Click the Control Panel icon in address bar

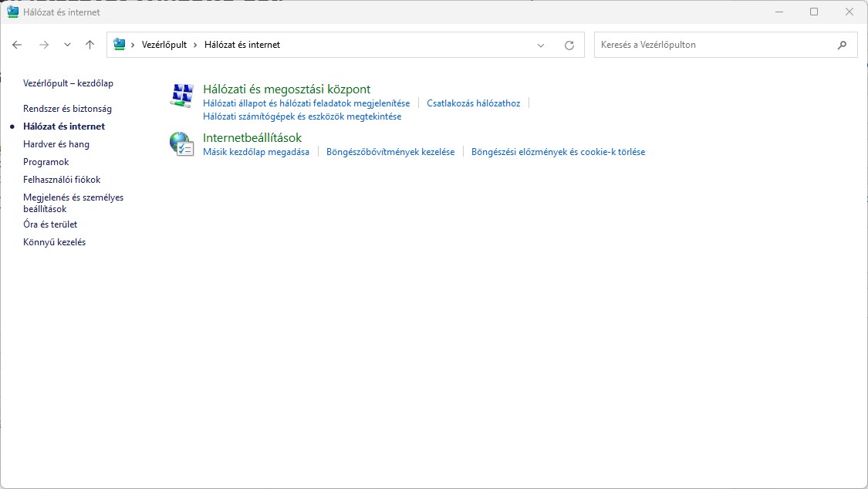coord(120,45)
